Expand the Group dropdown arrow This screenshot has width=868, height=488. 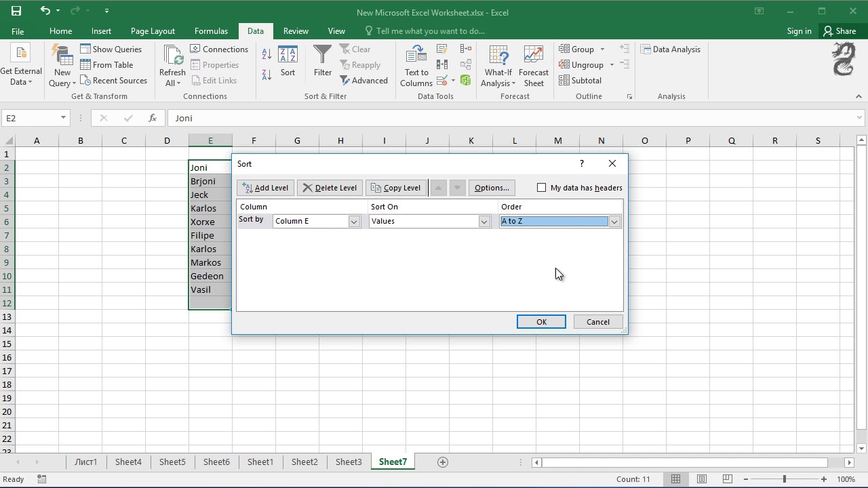tap(602, 49)
